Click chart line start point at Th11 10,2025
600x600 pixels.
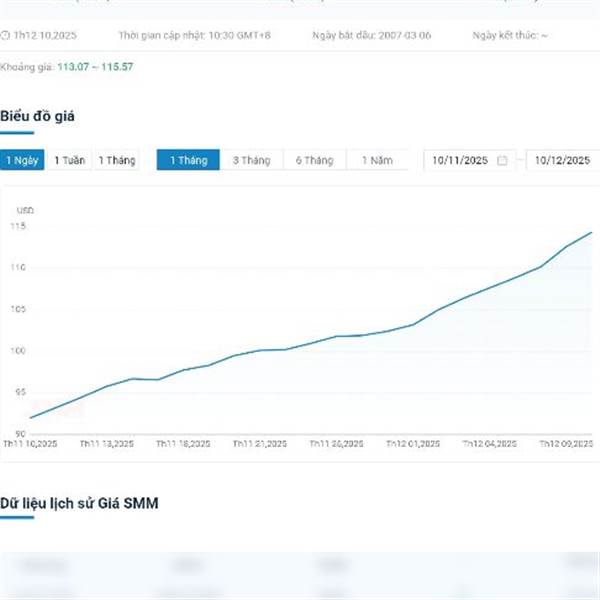point(31,418)
